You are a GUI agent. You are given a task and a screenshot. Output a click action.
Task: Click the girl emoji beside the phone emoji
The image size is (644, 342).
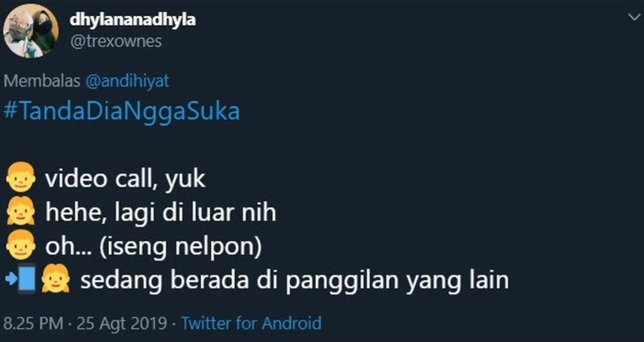55,279
